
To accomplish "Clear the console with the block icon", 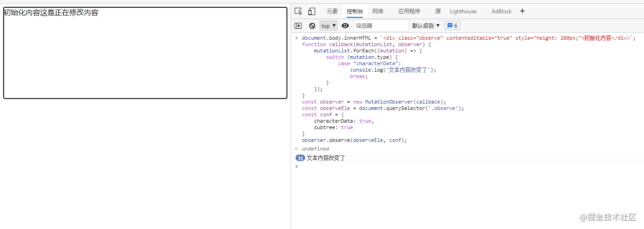I will coord(312,26).
